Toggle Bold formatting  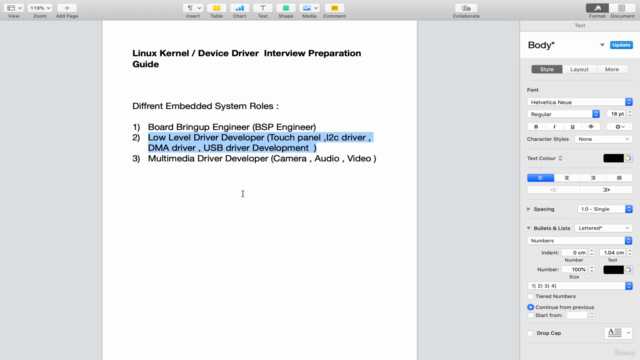536,127
